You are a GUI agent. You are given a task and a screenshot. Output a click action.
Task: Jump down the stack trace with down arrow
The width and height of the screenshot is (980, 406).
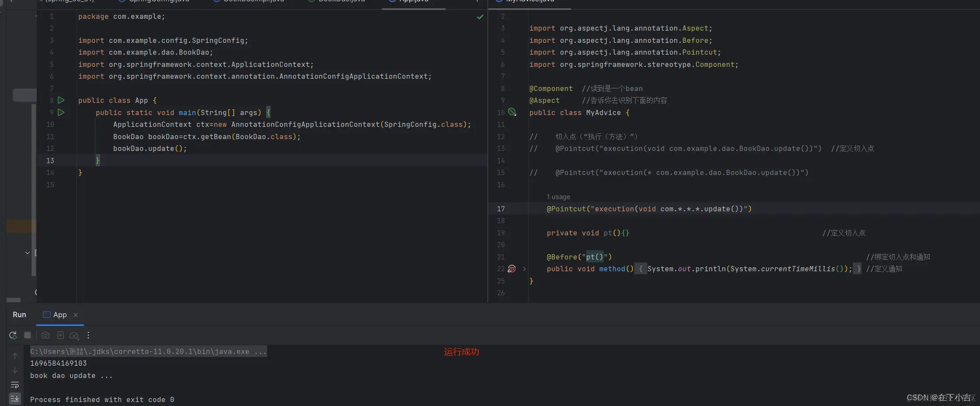(x=15, y=370)
